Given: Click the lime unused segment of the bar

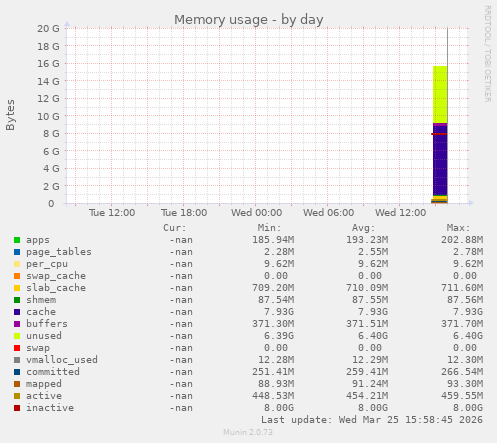Looking at the screenshot, I should (440, 95).
